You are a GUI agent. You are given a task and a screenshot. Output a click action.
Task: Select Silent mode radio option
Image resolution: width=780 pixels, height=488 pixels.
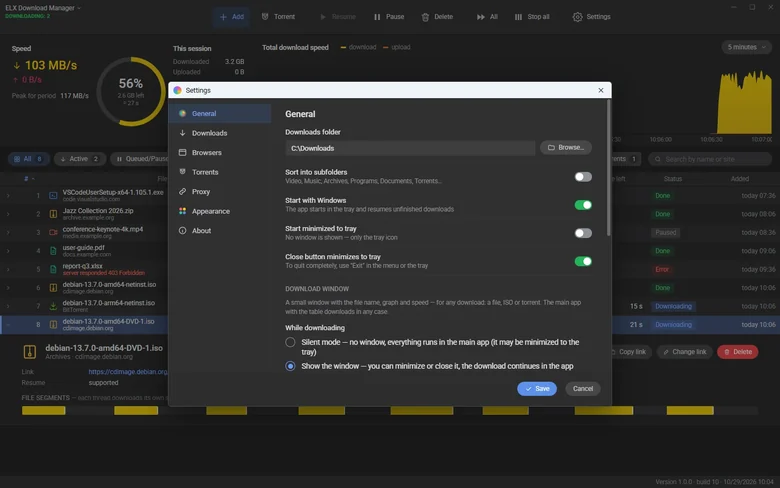click(290, 342)
